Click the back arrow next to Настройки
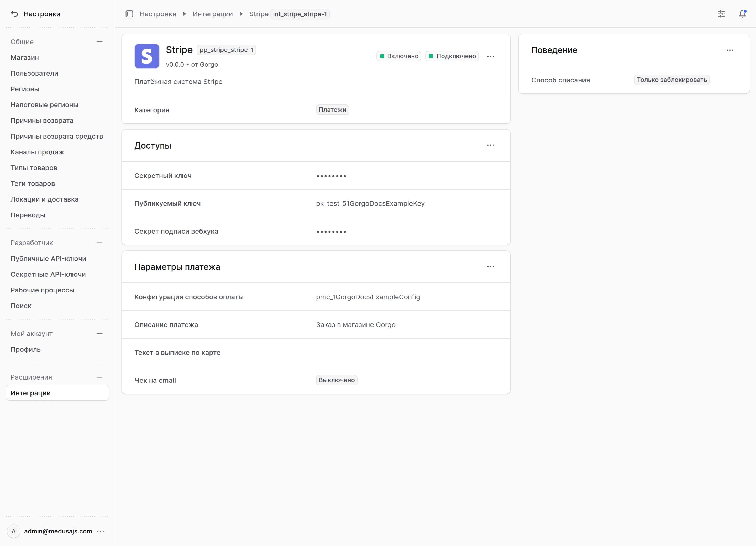The height and width of the screenshot is (546, 756). coord(14,14)
